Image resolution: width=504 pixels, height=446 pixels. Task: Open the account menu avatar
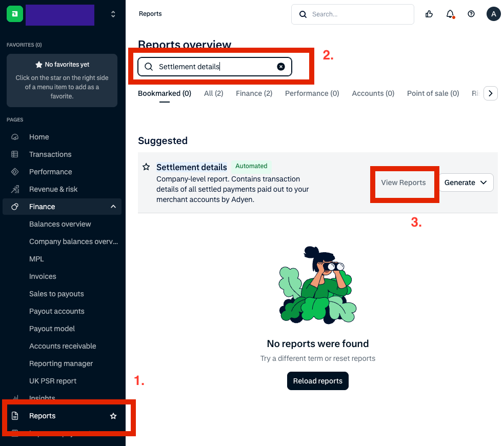[x=493, y=14]
